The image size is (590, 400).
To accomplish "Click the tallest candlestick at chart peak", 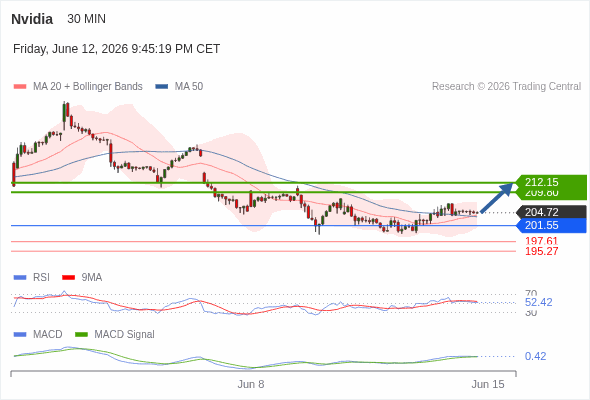I will (64, 115).
